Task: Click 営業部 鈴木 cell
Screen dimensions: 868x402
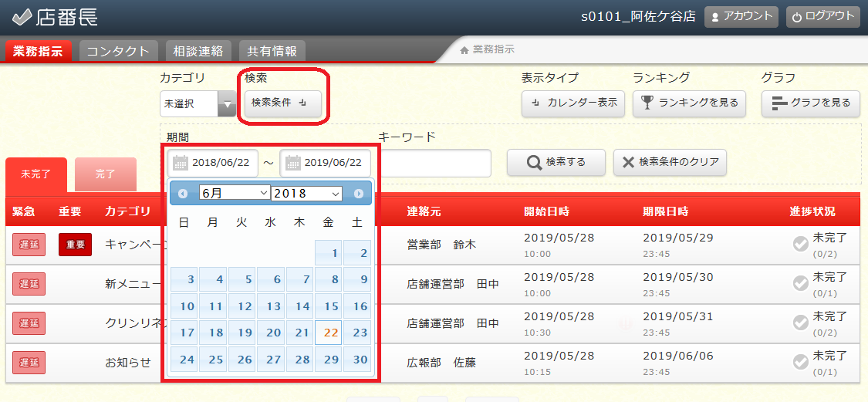Action: [441, 245]
